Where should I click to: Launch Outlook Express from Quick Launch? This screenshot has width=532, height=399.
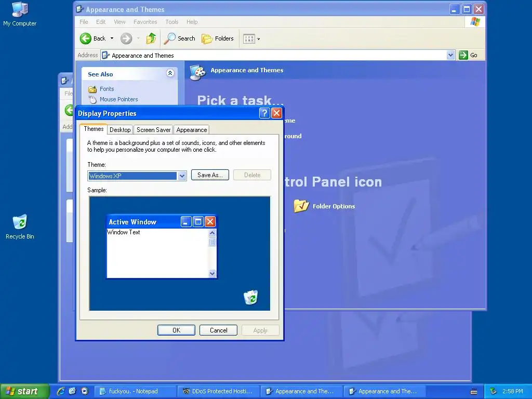(x=73, y=391)
